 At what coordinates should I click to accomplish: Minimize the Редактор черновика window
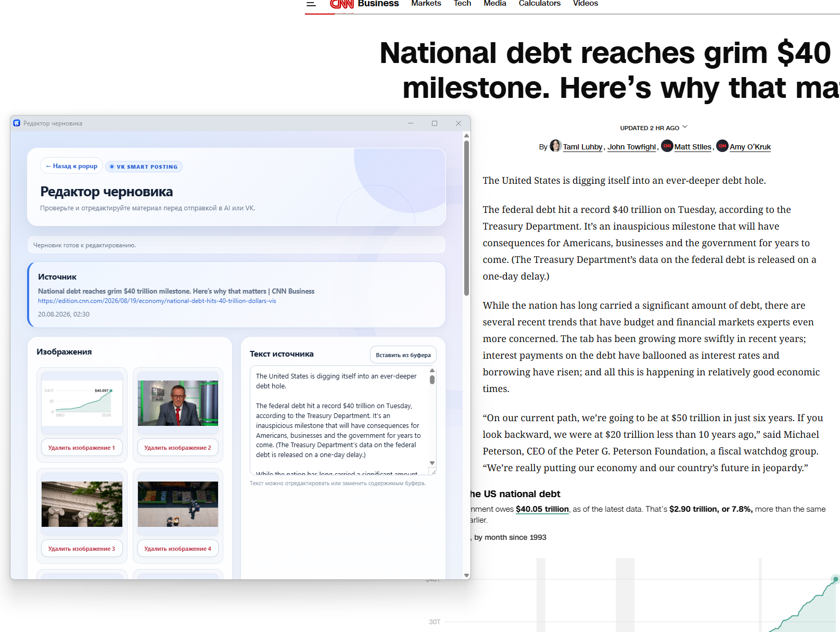tap(411, 123)
